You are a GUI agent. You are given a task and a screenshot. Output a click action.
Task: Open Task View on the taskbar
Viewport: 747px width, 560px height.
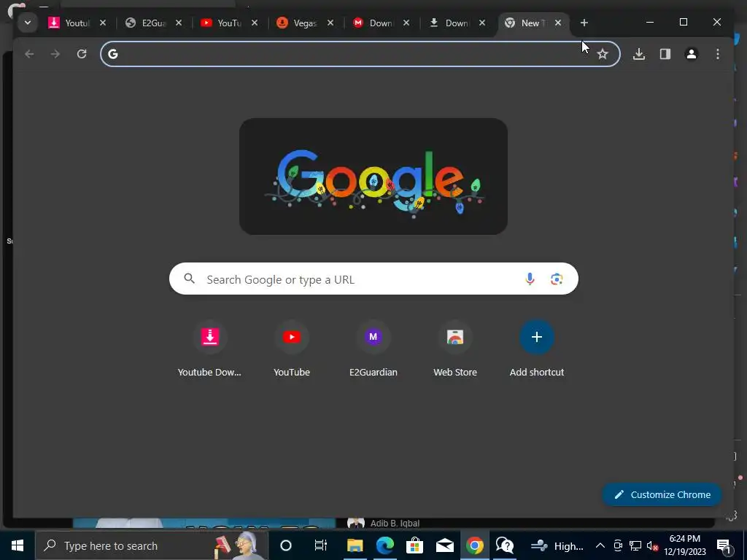[321, 545]
